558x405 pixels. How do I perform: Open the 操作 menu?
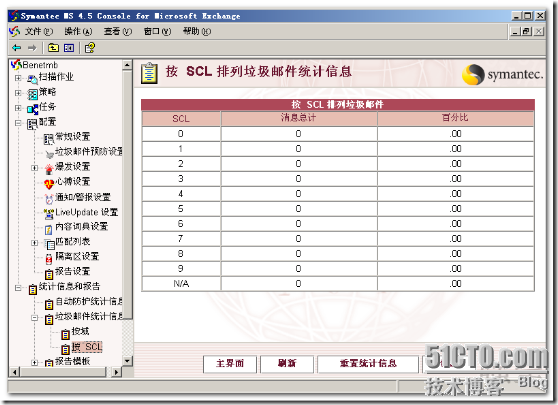point(78,32)
